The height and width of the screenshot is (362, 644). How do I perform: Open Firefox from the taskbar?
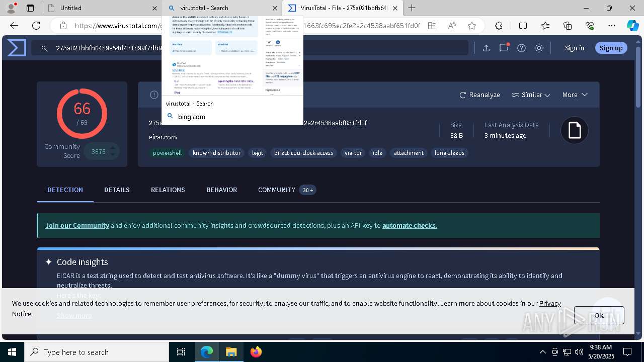(256, 352)
